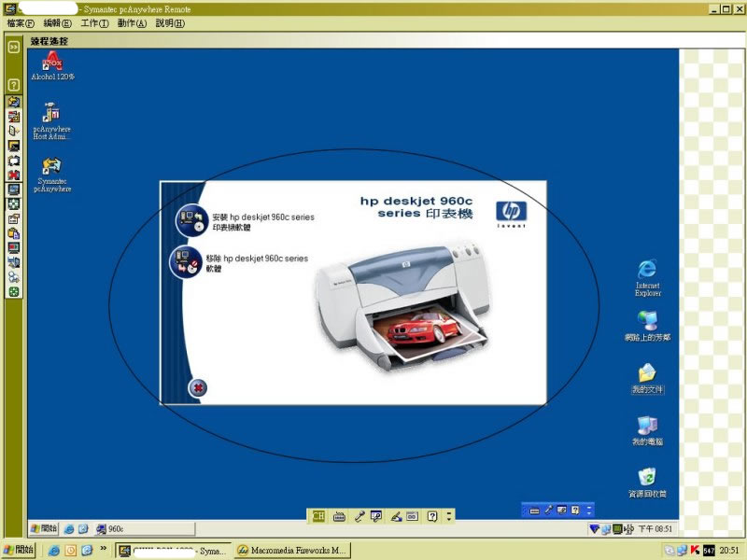Click the Internet Explorer quick launch icon on the remote taskbar
Viewport: 747px width, 560px height.
pyautogui.click(x=69, y=528)
